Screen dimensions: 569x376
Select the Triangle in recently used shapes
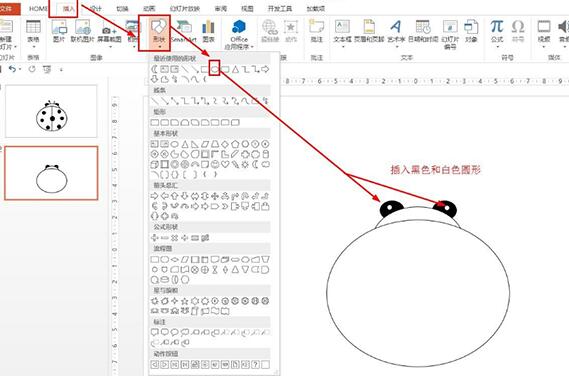(x=236, y=69)
